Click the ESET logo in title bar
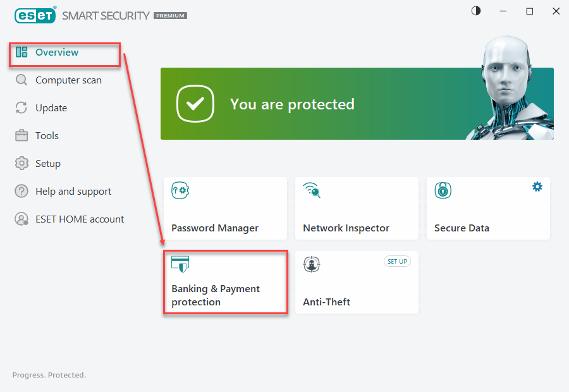Screen dimensions: 569x392 [35, 15]
